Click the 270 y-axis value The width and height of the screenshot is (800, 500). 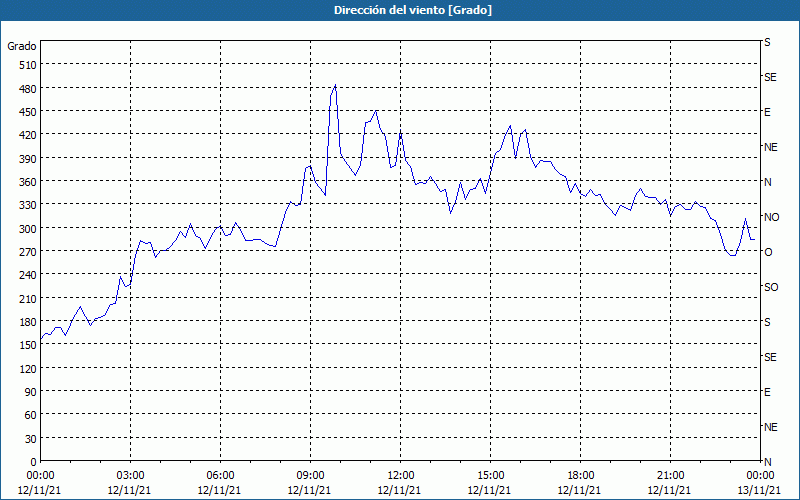click(x=28, y=252)
